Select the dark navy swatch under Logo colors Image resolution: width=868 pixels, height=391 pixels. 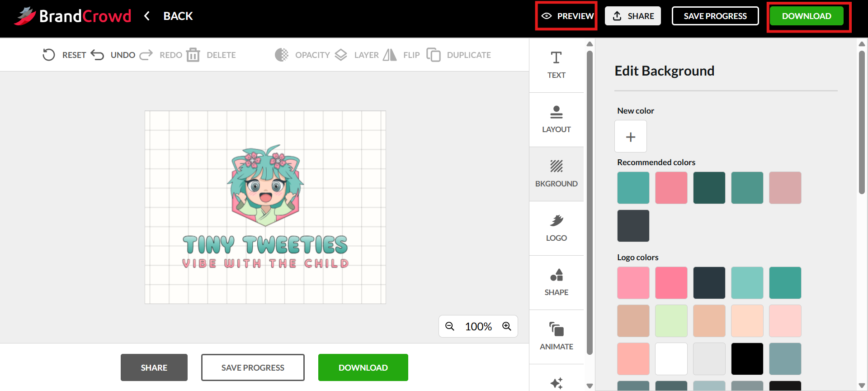[709, 283]
